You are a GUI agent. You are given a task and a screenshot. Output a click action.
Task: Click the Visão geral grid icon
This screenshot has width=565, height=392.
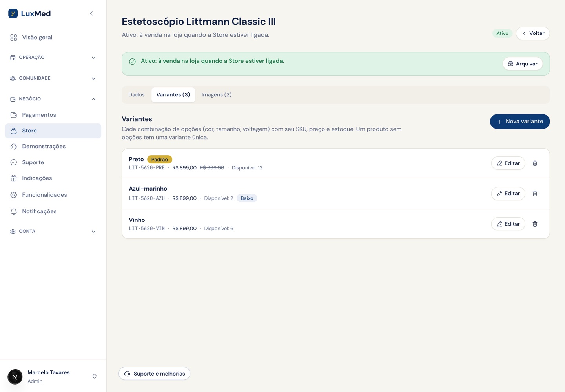click(x=14, y=38)
